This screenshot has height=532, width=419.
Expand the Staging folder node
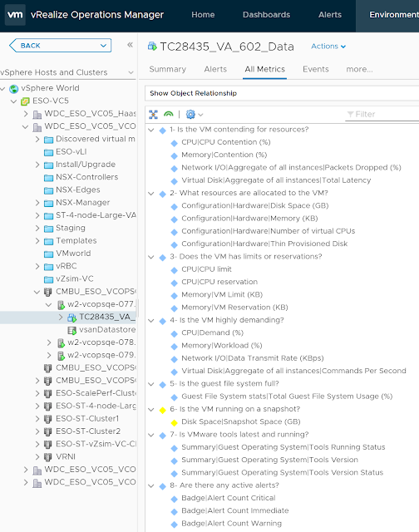point(37,229)
